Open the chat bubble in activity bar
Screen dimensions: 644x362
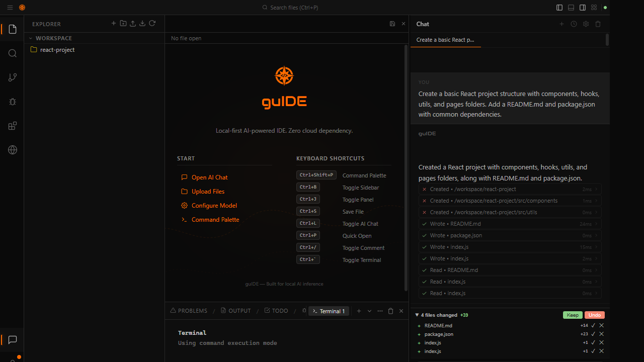(x=13, y=340)
